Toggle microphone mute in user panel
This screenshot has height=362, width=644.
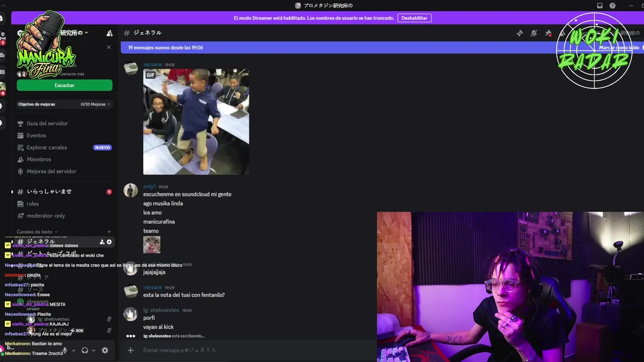click(64, 350)
